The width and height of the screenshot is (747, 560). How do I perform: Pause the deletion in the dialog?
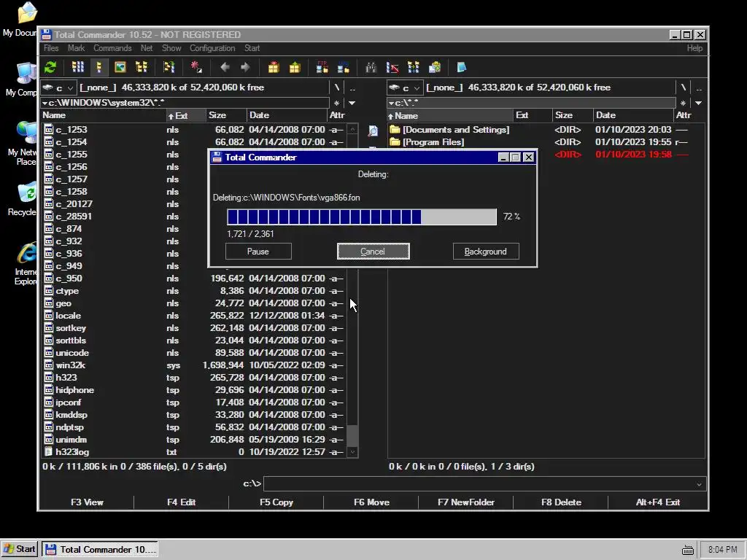(258, 252)
